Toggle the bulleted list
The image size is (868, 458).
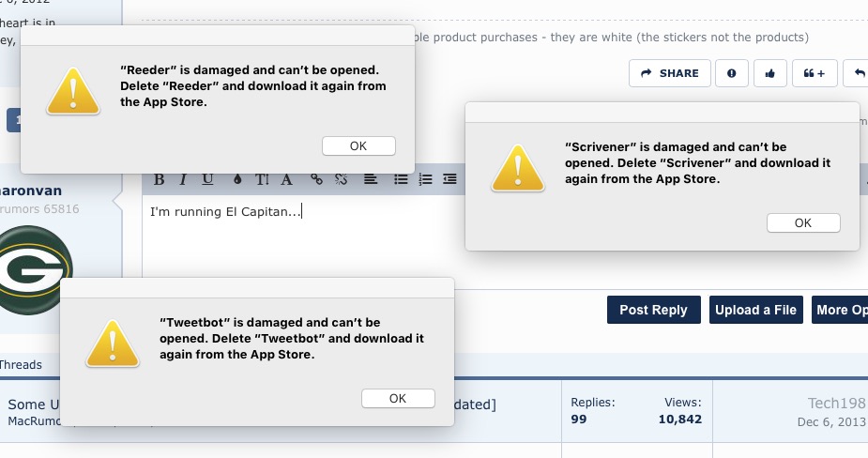click(x=401, y=178)
